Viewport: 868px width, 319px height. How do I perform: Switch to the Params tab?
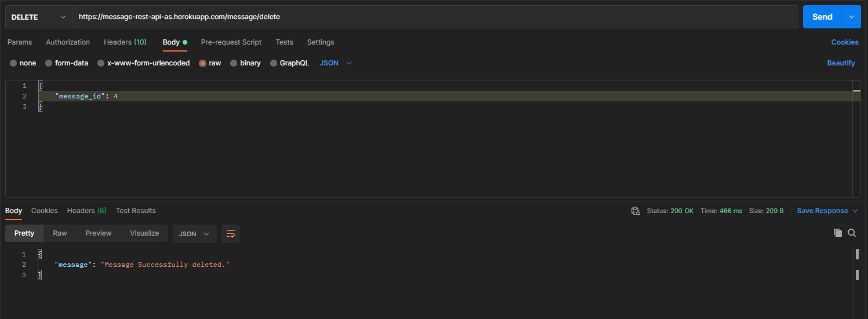20,42
